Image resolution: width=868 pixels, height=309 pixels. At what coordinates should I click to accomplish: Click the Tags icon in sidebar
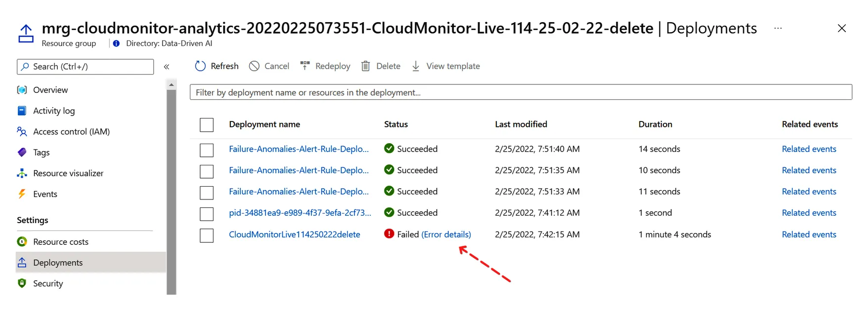[x=22, y=152]
